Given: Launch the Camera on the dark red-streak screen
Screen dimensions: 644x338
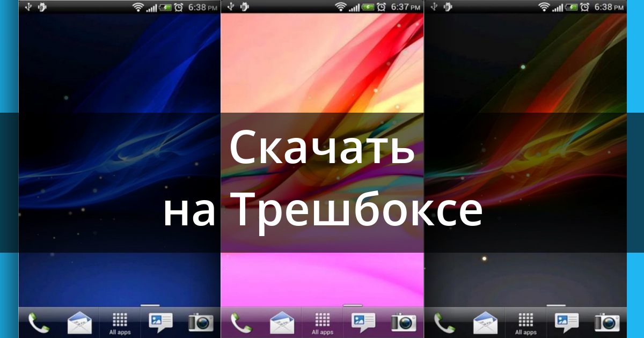Looking at the screenshot, I should (x=607, y=322).
